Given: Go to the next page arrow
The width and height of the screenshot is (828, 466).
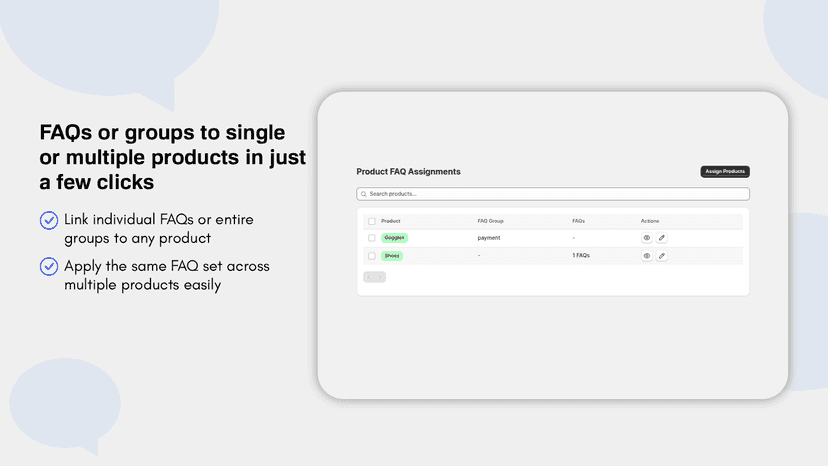Looking at the screenshot, I should 380,277.
